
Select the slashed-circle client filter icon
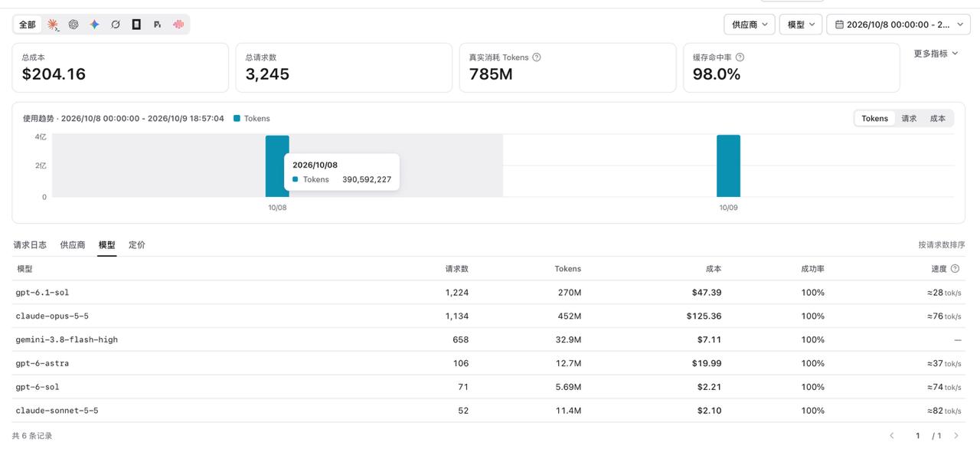point(116,25)
